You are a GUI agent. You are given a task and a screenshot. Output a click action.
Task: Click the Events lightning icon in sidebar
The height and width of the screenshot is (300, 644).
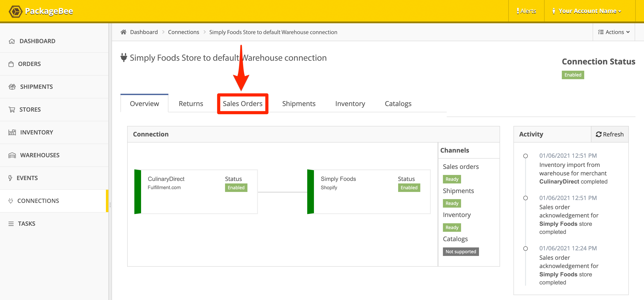10,178
